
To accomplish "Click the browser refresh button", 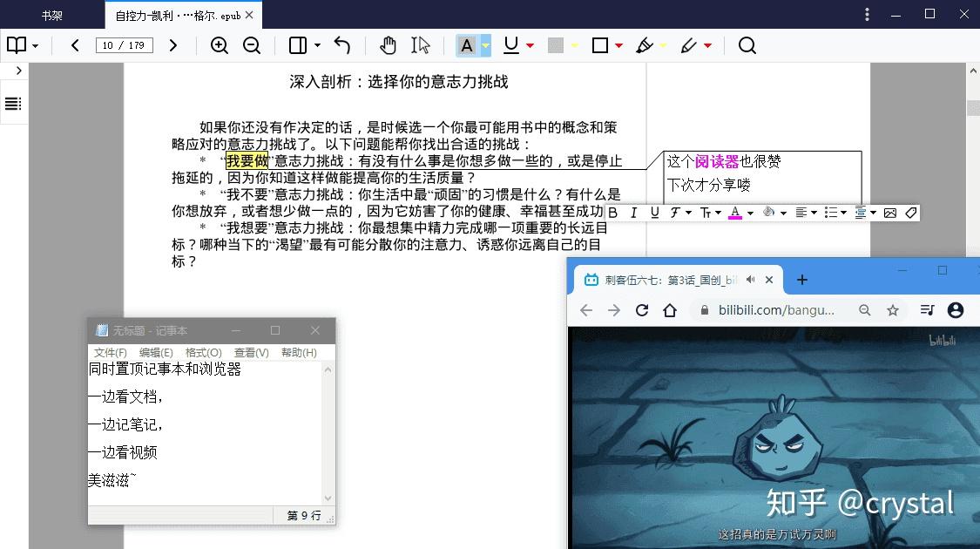I will (642, 309).
